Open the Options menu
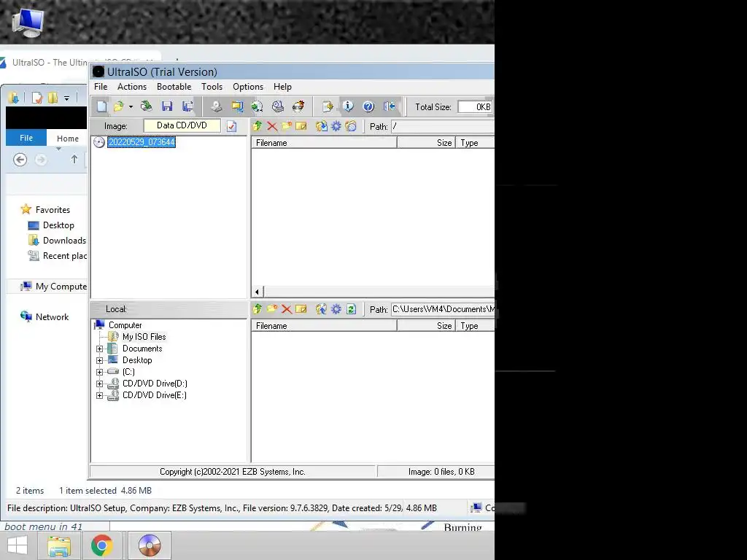The image size is (747, 560). click(x=248, y=87)
